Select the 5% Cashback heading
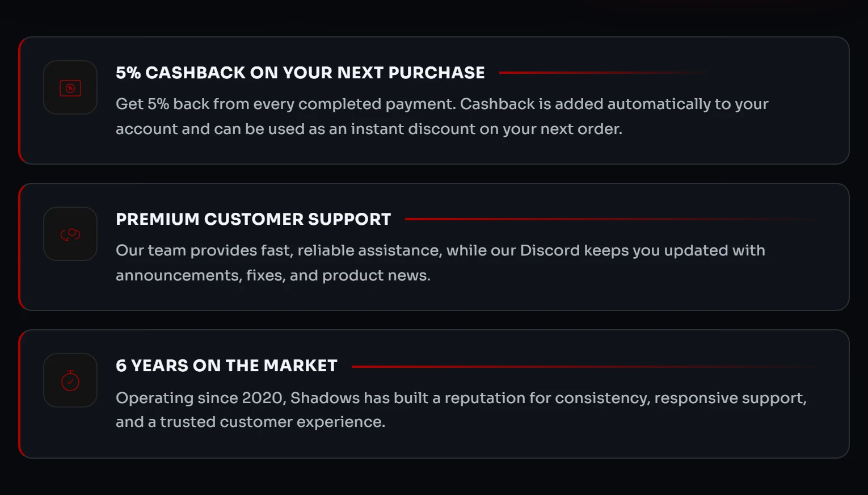Image resolution: width=868 pixels, height=495 pixels. coord(300,73)
